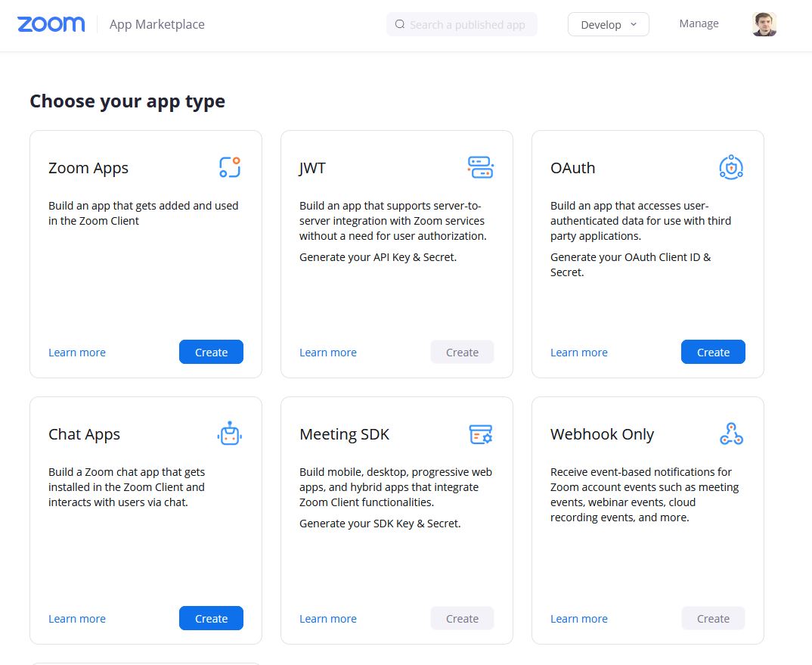Screen dimensions: 812x665
Task: Click the Choose your app type heading
Action: [127, 101]
